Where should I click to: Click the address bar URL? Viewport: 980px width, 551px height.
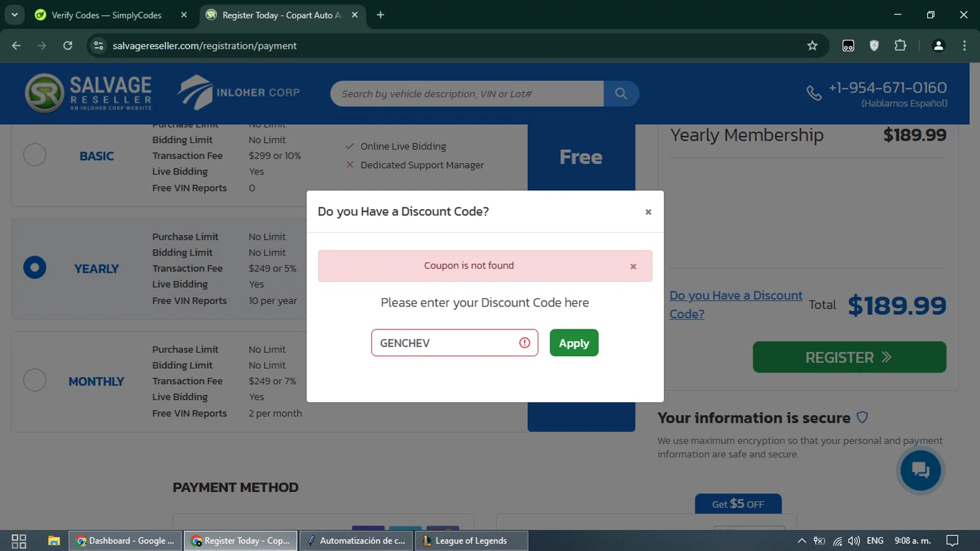coord(204,46)
